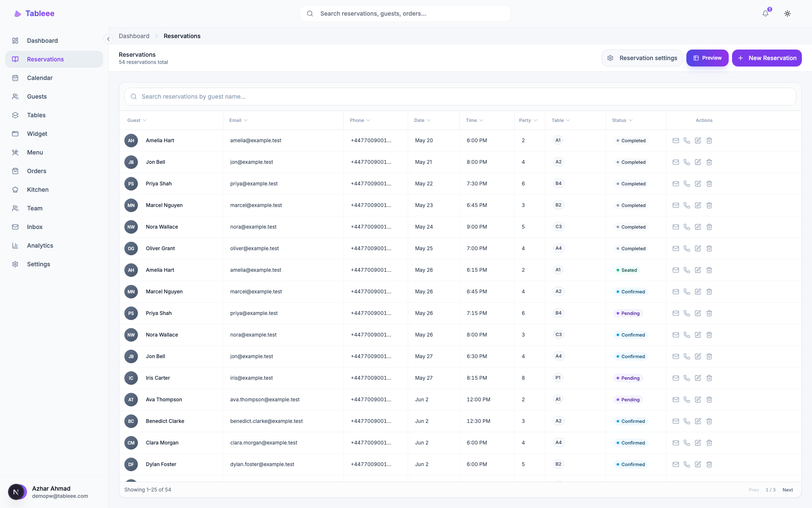This screenshot has width=812, height=508.
Task: Sort by Status column
Action: tap(623, 120)
